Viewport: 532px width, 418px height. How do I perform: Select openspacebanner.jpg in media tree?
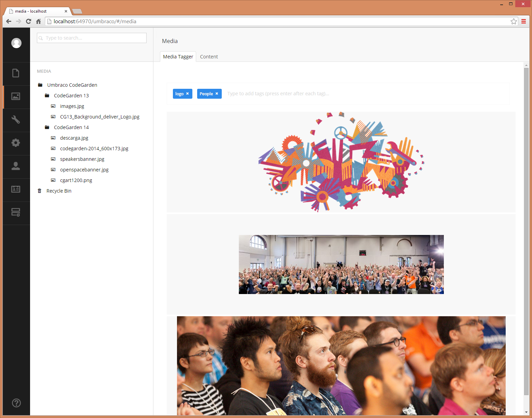point(84,170)
